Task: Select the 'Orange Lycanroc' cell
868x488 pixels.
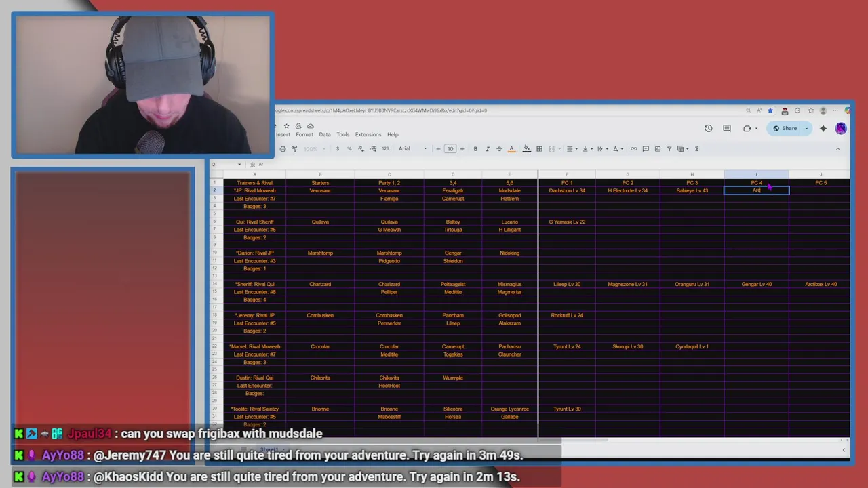Action: [x=509, y=409]
